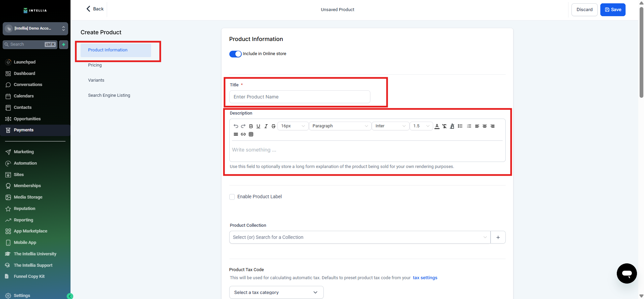Apply strikethrough to description text
This screenshot has height=299, width=644.
tap(273, 126)
